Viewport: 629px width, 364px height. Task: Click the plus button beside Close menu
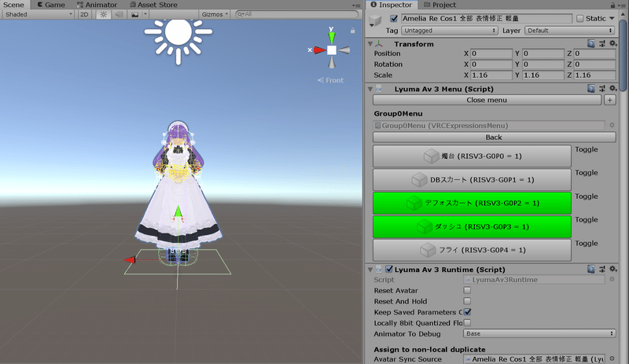(610, 100)
